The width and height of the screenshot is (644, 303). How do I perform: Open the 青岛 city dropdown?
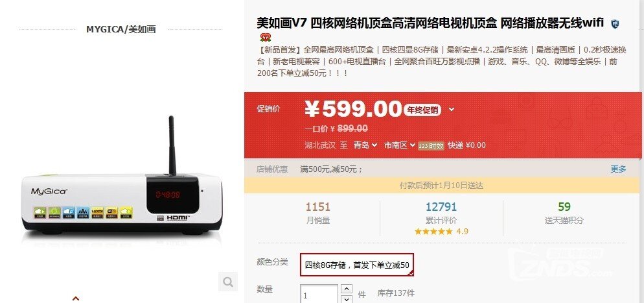[365, 145]
